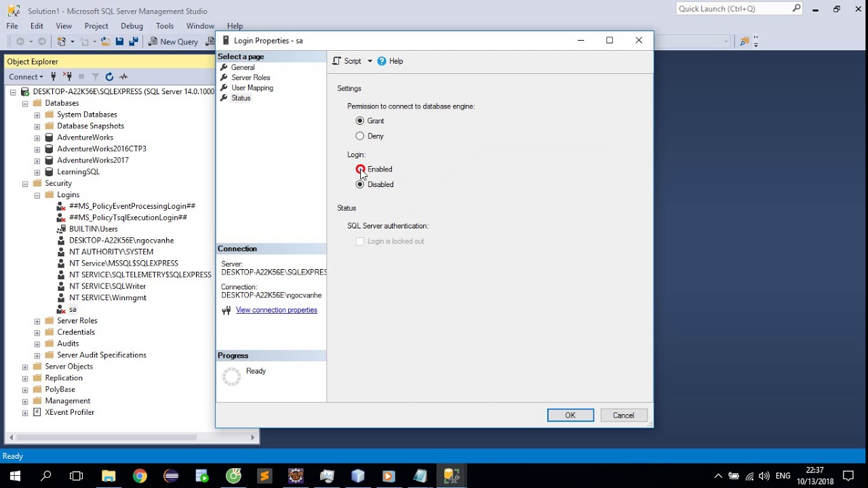Open Chrome from the taskbar
The image size is (868, 488).
coord(140,476)
